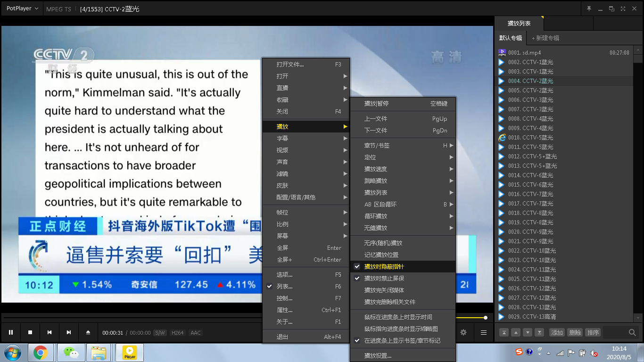Expand the 字幕 submenu
This screenshot has width=644, height=362.
point(306,139)
